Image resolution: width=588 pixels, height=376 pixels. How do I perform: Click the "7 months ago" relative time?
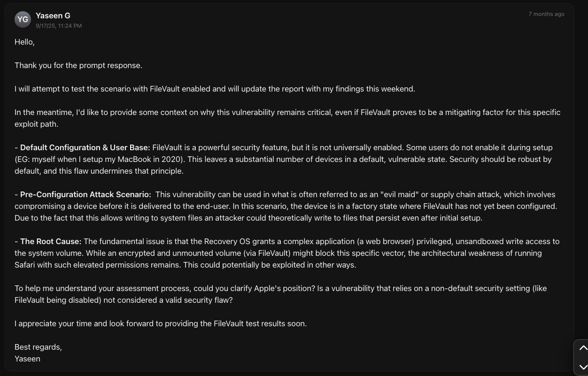click(x=546, y=14)
